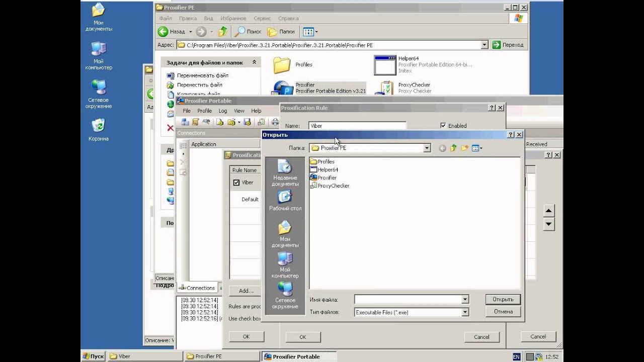
Task: Click Explorer's up-folder toolbar icon
Action: (x=223, y=32)
